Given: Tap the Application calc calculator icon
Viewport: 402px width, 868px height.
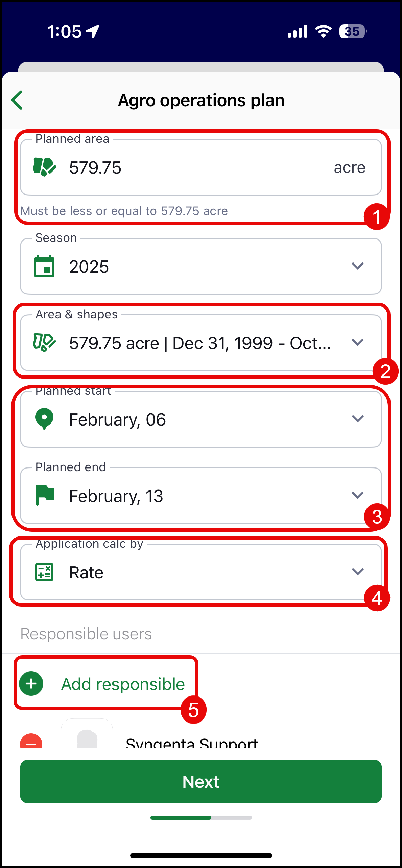Looking at the screenshot, I should pyautogui.click(x=44, y=572).
